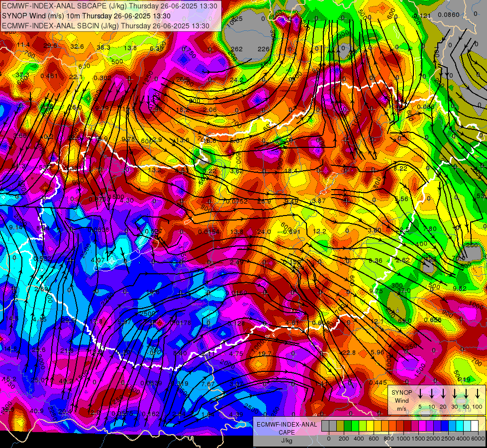Click the 7.80 value on the map
The width and height of the screenshot is (487, 448).
[x=430, y=229]
